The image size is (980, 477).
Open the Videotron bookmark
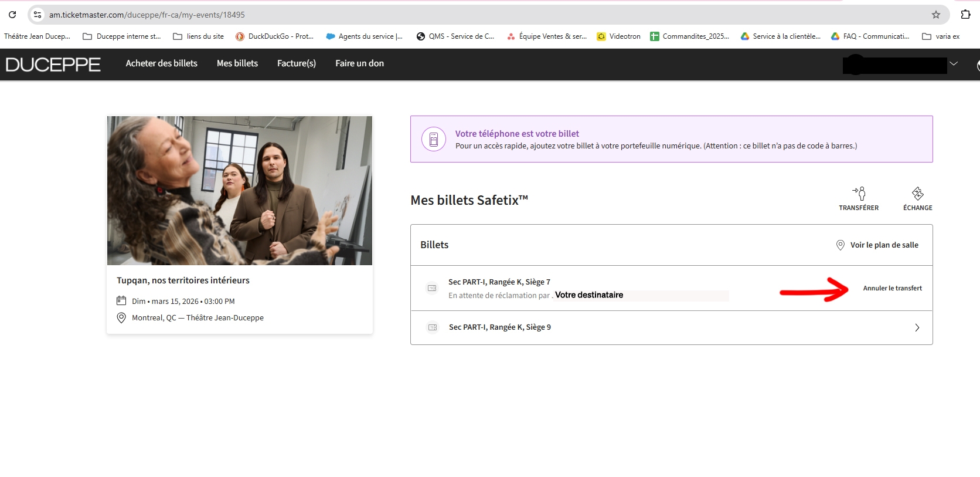618,36
